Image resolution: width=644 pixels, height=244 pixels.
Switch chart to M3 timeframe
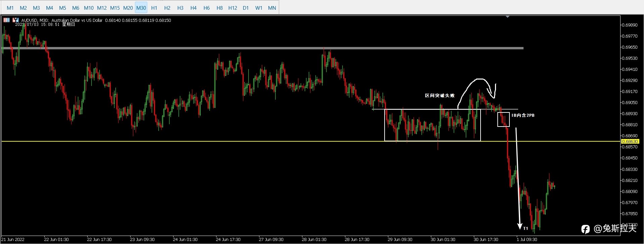pyautogui.click(x=36, y=8)
